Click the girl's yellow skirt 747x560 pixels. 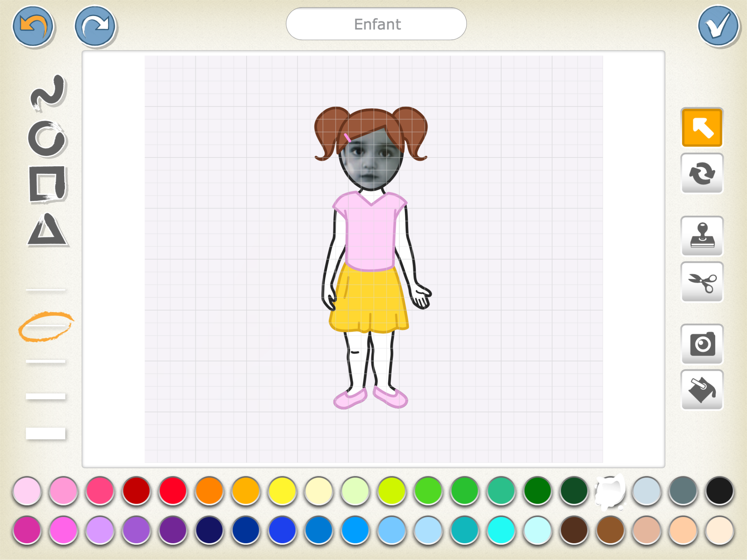[x=368, y=299]
